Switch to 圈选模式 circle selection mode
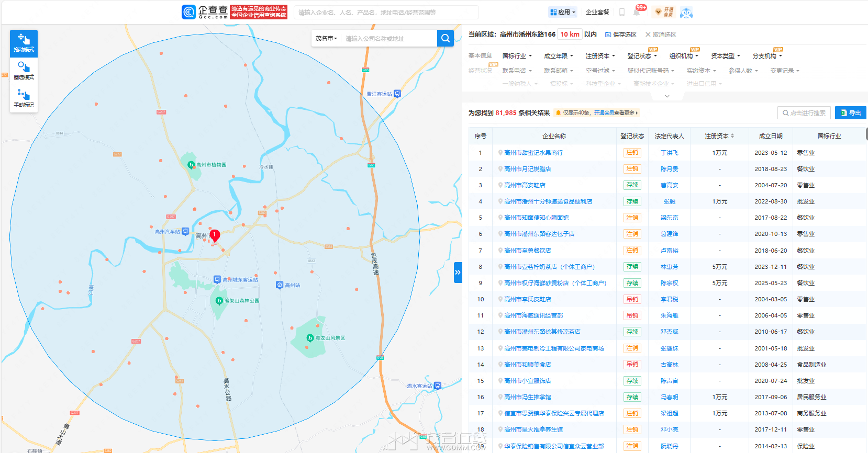Screen dimensions: 868x453 point(24,71)
